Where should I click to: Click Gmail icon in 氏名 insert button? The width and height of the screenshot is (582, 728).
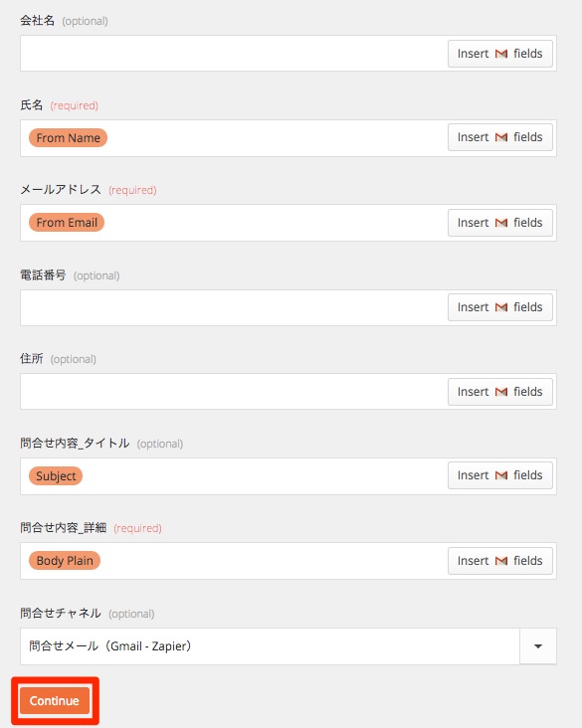click(501, 137)
